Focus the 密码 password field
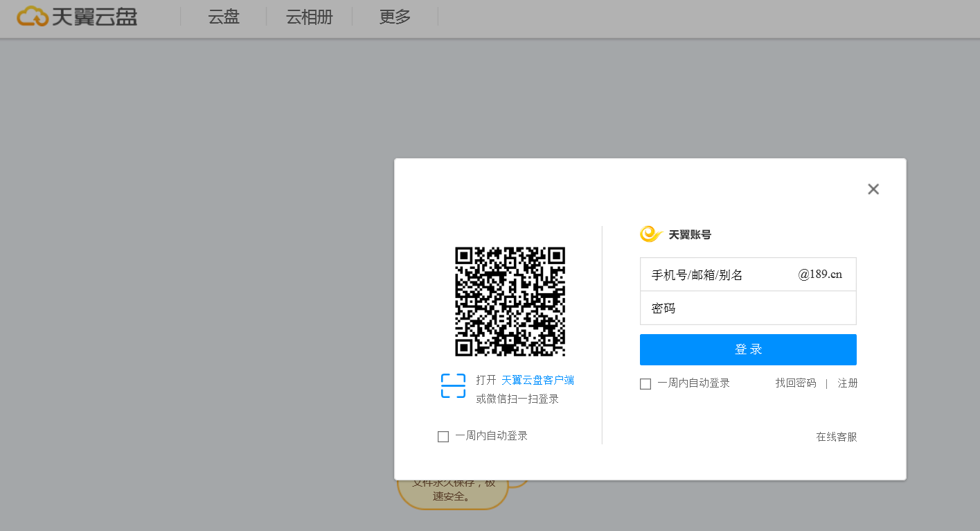Viewport: 980px width, 531px height. click(748, 308)
